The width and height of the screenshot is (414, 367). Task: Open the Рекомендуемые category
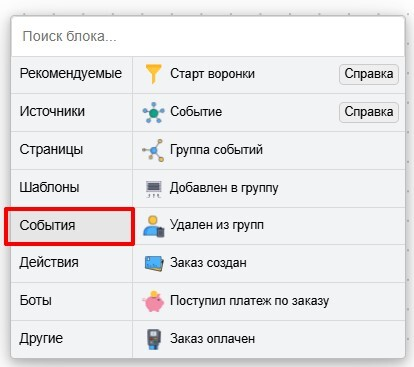coord(72,74)
